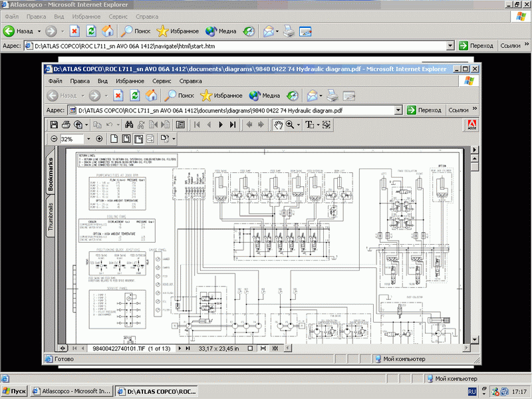The height and width of the screenshot is (399, 532).
Task: Select the Hand tool in PDF toolbar
Action: pyautogui.click(x=279, y=124)
